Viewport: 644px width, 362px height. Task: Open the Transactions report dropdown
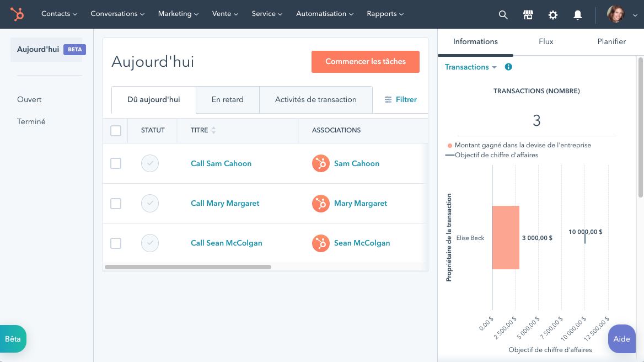pos(471,67)
